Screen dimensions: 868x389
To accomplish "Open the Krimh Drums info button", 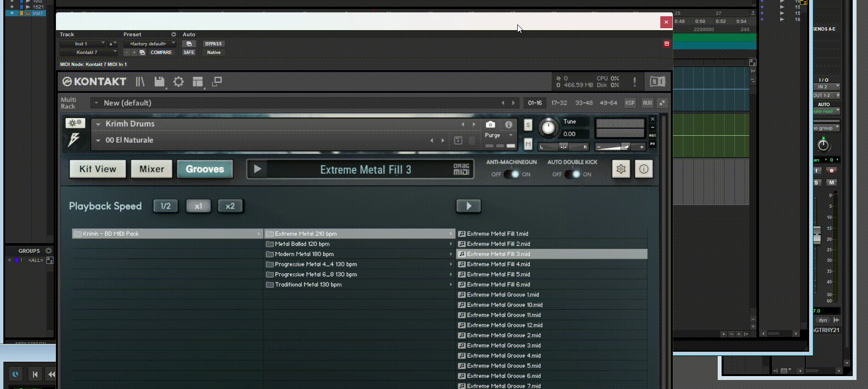I will (644, 169).
